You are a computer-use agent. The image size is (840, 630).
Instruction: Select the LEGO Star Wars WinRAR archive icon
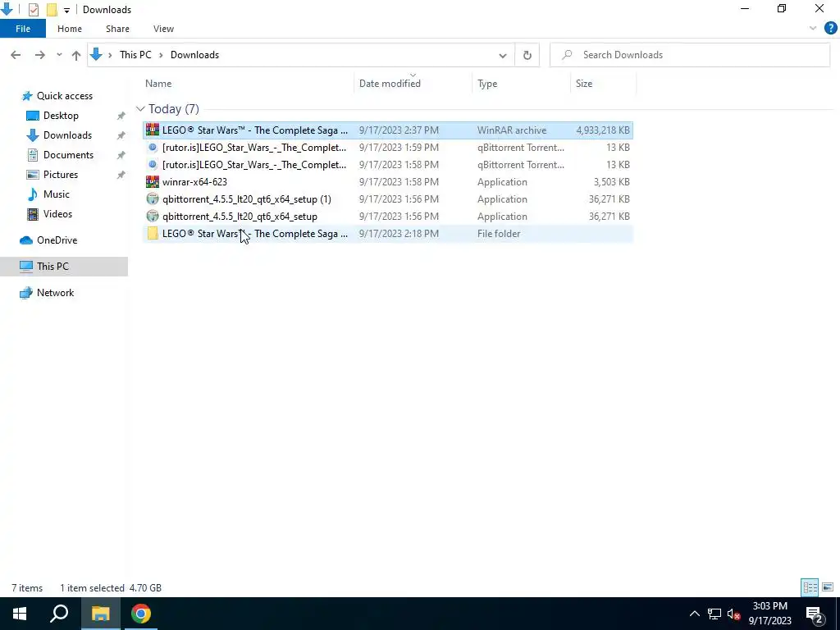tap(153, 130)
